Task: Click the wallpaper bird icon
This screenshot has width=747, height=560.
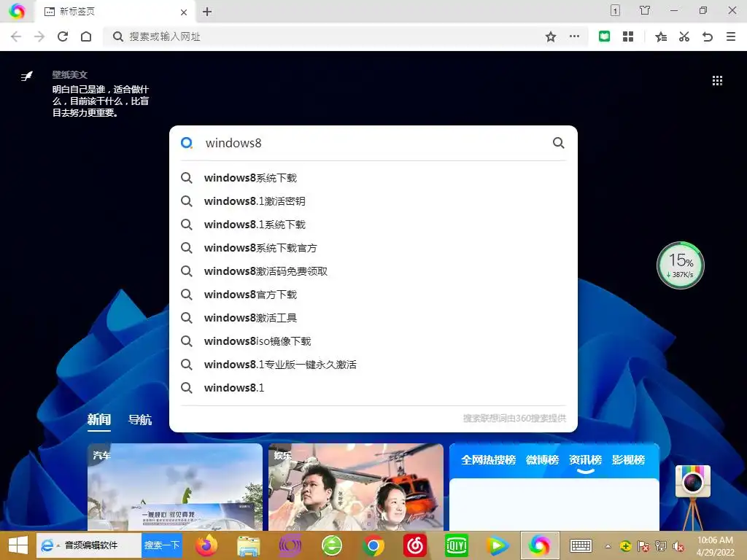Action: coord(27,76)
